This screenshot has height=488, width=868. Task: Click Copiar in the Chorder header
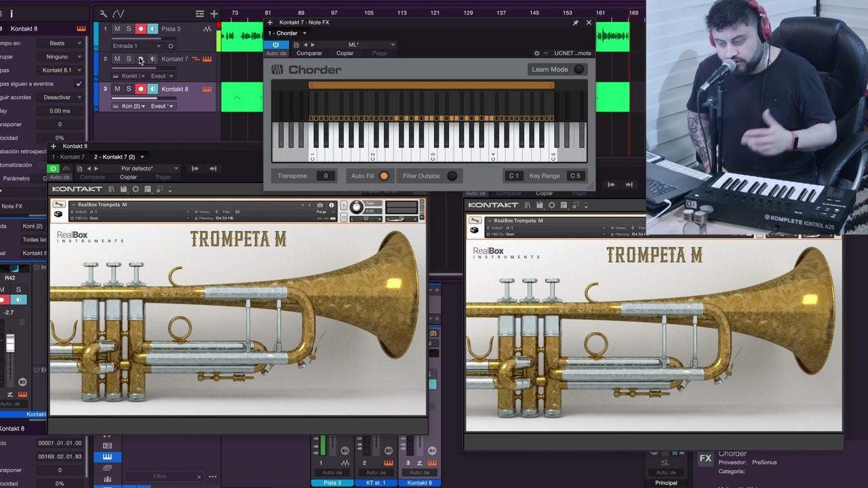coord(345,53)
